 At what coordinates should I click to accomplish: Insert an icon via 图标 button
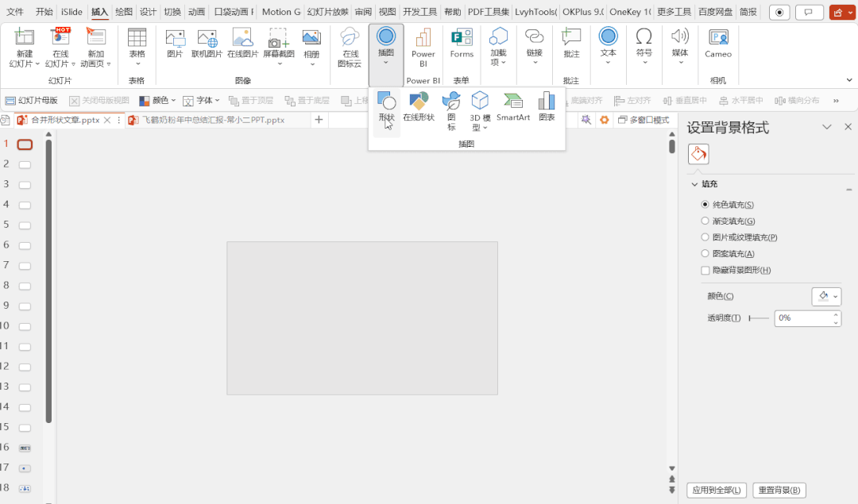[x=451, y=111]
